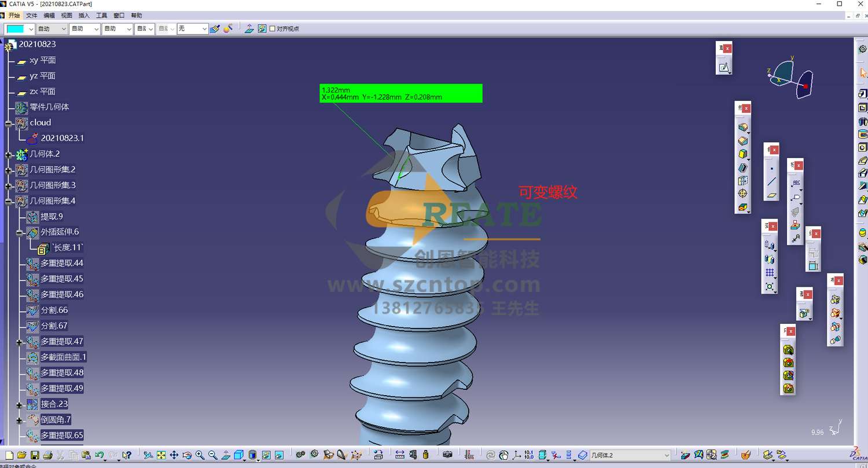Viewport: 868px width, 468px height.
Task: Activate the What's This help cursor
Action: click(x=127, y=455)
